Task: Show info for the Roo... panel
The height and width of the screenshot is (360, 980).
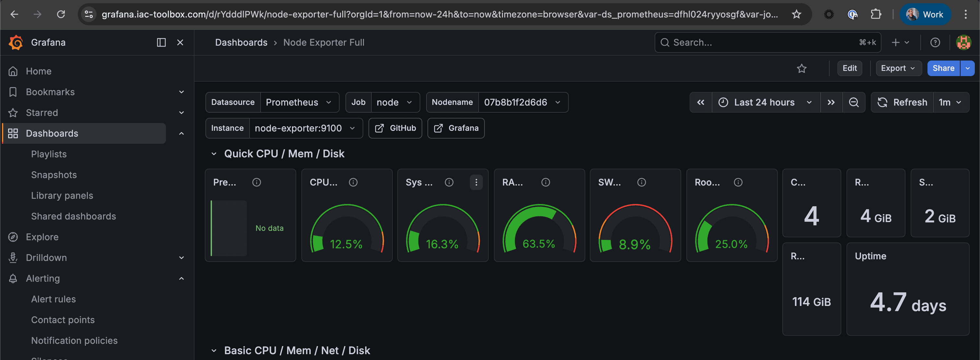Action: point(738,182)
